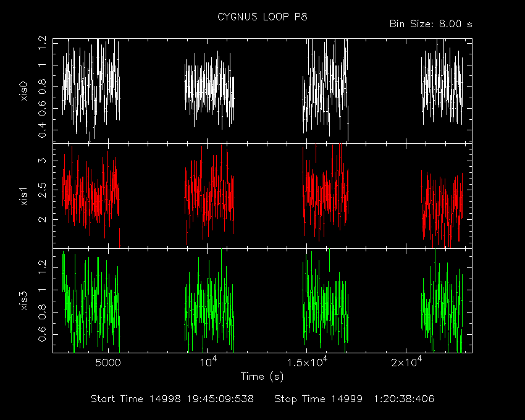Image resolution: width=525 pixels, height=420 pixels.
Task: Click the third red xis1 data cluster
Action: (325, 192)
